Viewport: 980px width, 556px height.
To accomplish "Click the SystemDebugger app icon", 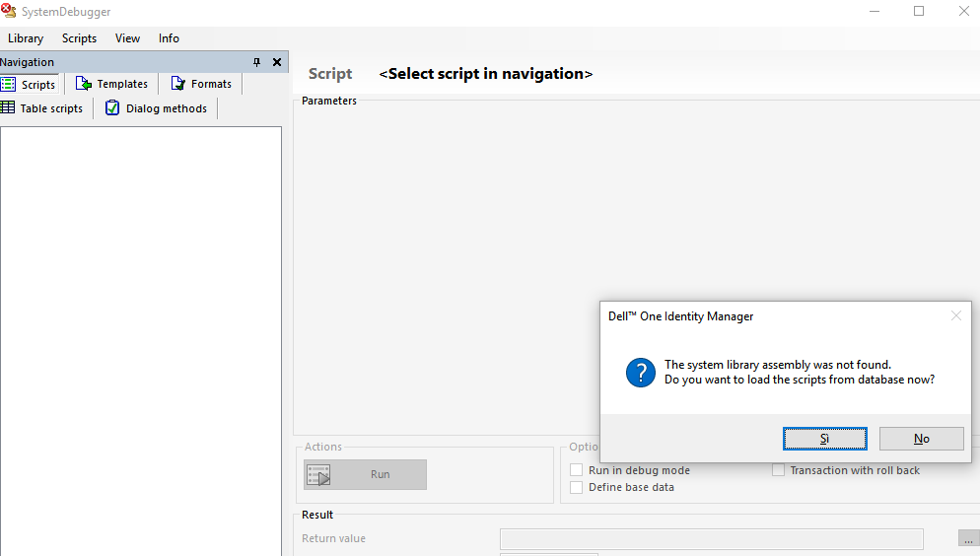I will pyautogui.click(x=8, y=11).
